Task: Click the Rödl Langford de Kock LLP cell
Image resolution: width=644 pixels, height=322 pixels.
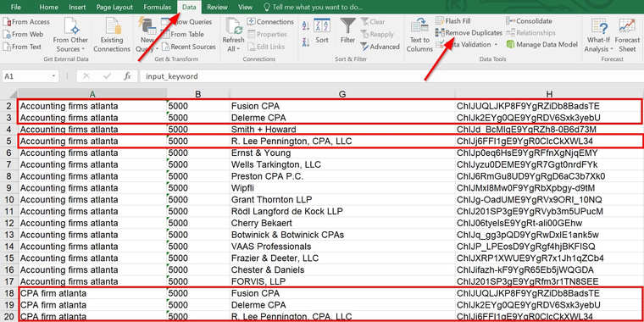Action: click(342, 212)
